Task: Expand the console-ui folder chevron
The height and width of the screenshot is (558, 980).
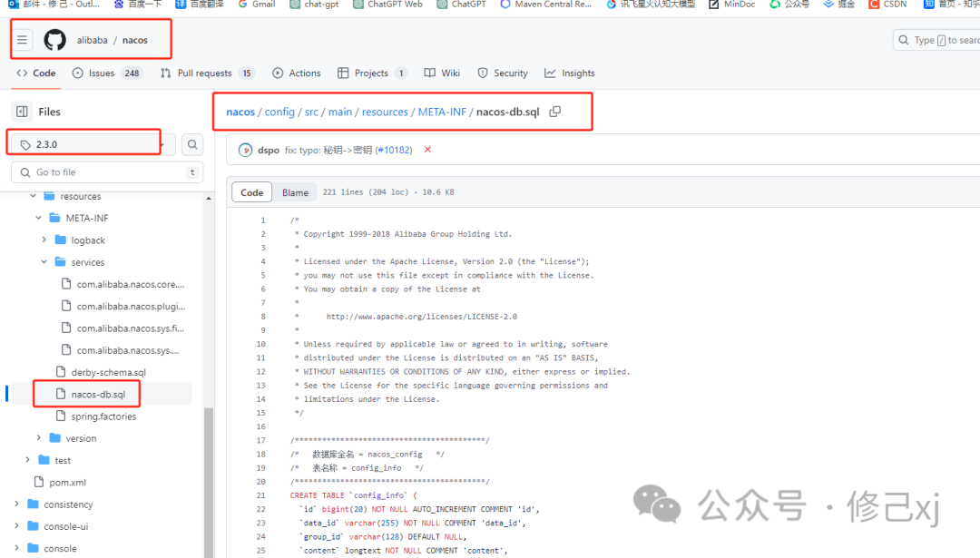Action: point(16,526)
